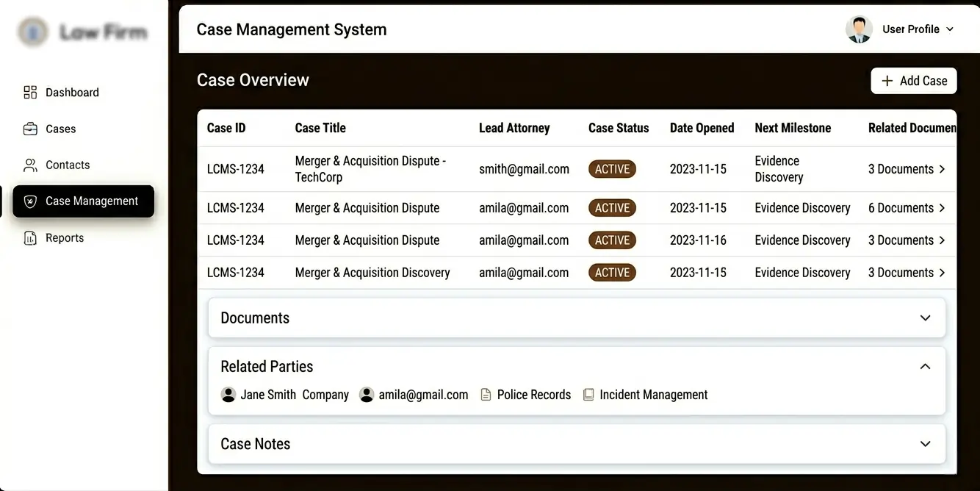
Task: Click the Incident Management book icon
Action: (x=588, y=395)
